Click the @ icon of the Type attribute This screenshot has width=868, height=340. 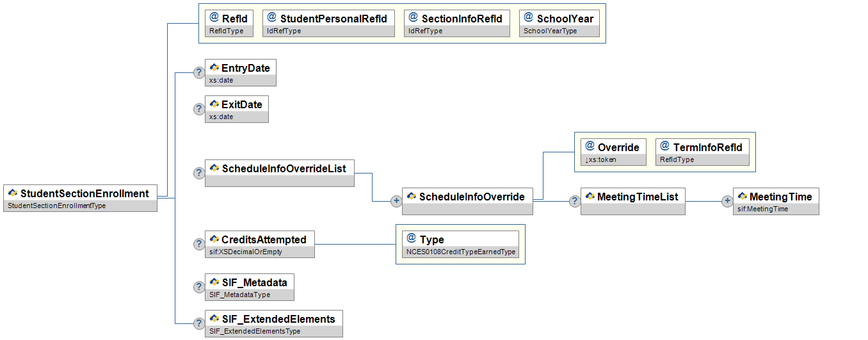[x=412, y=239]
